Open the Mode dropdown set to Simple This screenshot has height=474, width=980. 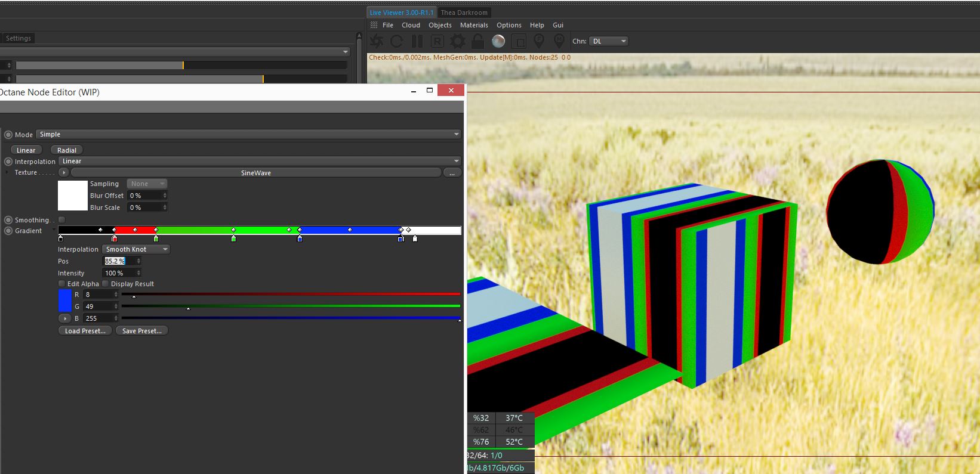pos(249,134)
